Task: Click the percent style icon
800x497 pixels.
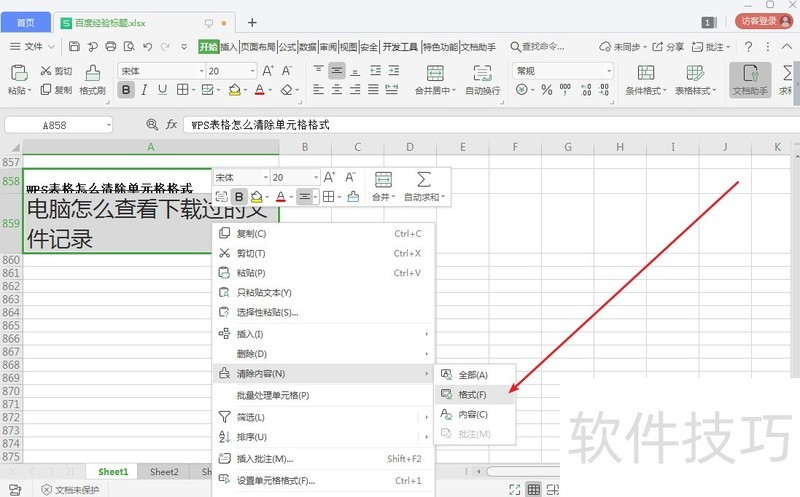Action: click(547, 90)
